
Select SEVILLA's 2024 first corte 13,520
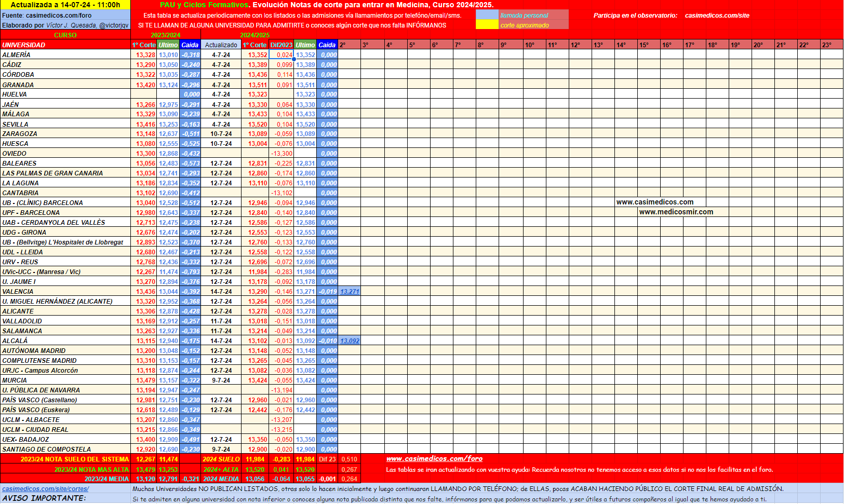tap(255, 125)
